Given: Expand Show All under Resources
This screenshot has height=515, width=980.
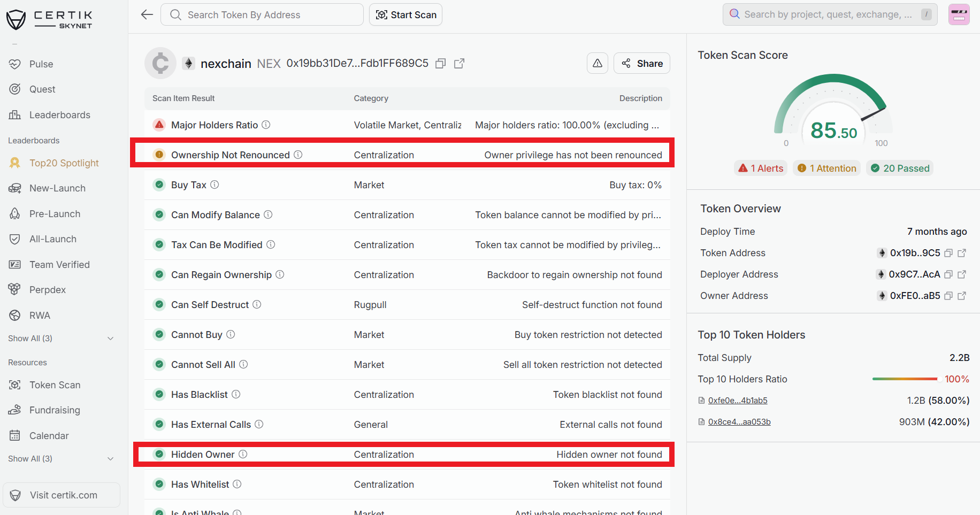Looking at the screenshot, I should (x=60, y=459).
